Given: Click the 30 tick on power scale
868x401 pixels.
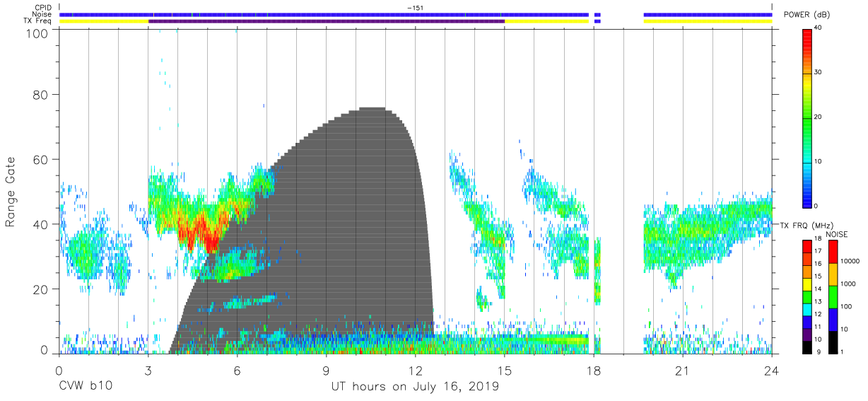Looking at the screenshot, I should point(819,73).
